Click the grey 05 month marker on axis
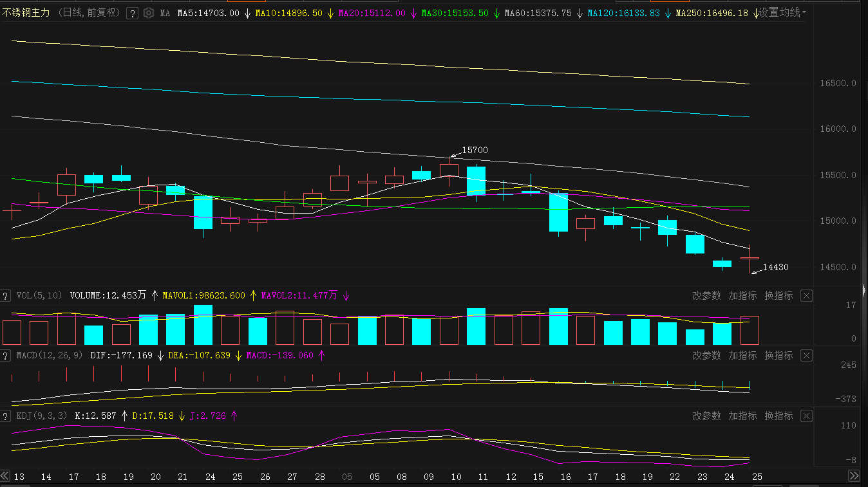The height and width of the screenshot is (487, 868). tap(347, 477)
